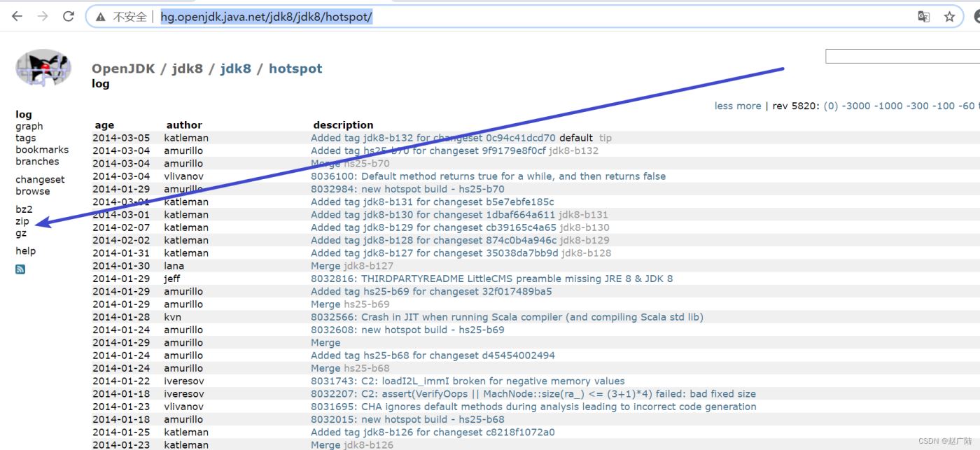Click the translate page icon

pyautogui.click(x=924, y=17)
